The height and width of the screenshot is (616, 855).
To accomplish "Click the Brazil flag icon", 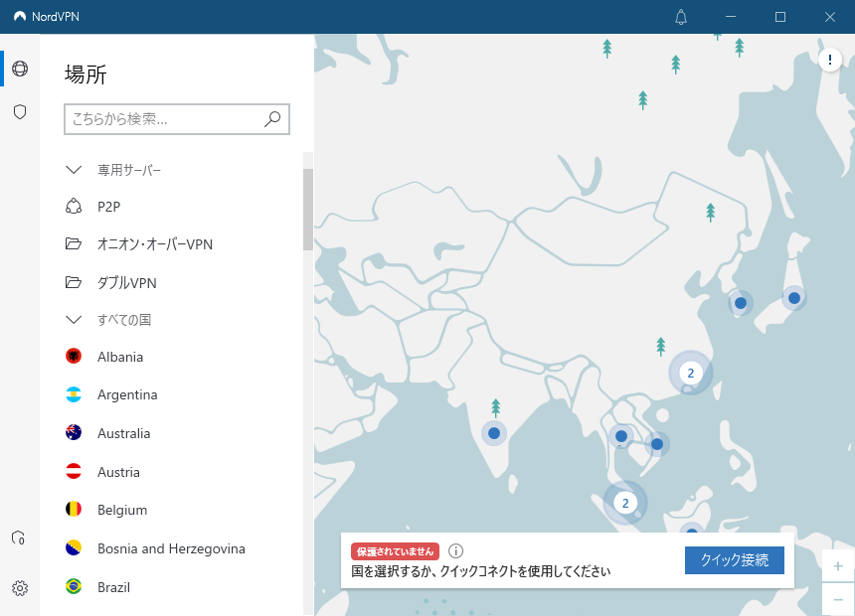I will 74,586.
